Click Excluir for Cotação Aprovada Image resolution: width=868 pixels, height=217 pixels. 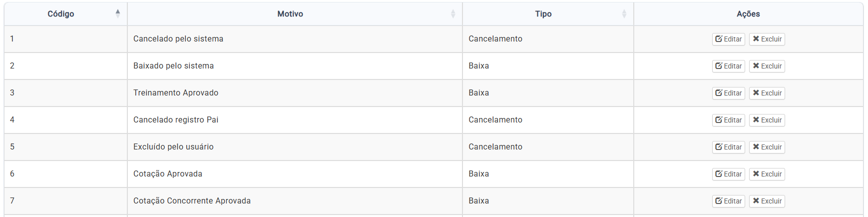(x=767, y=174)
